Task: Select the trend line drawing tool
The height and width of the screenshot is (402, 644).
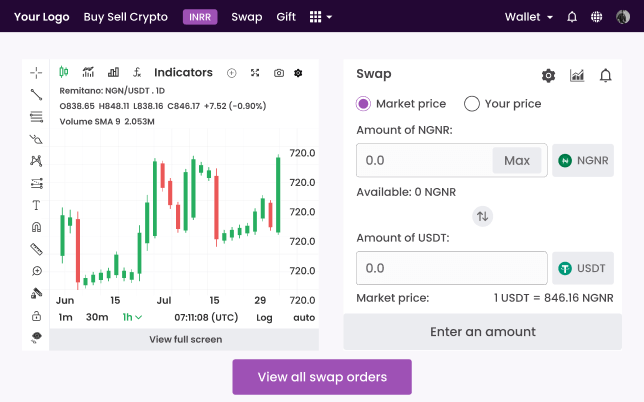Action: pos(36,94)
